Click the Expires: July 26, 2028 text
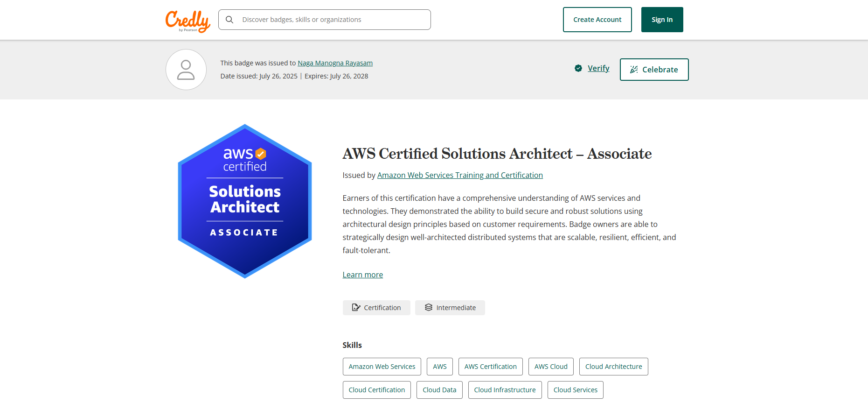The height and width of the screenshot is (403, 868). coord(336,76)
